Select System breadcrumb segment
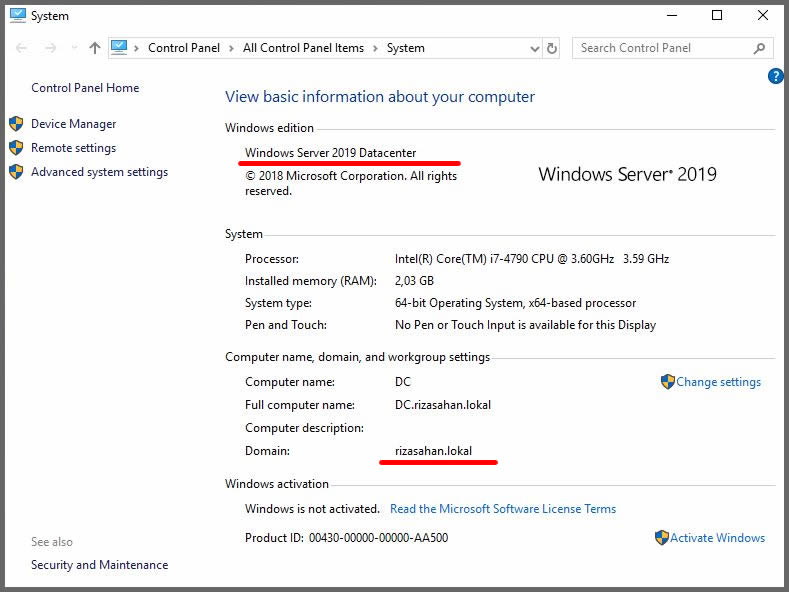 coord(406,48)
